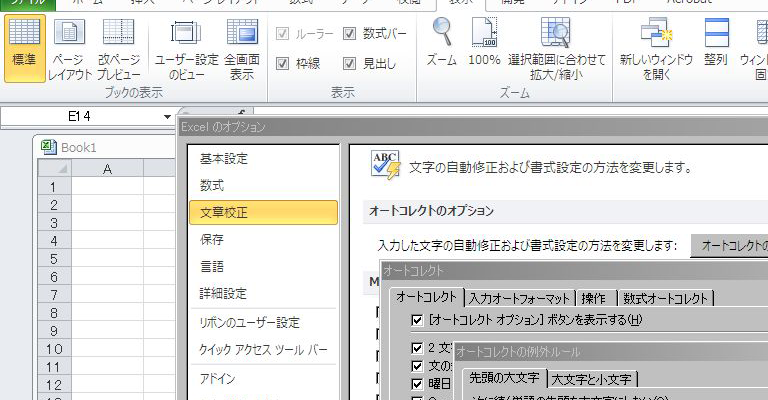This screenshot has height=400, width=768.
Task: Click the 整列 arrange windows icon
Action: (x=716, y=42)
